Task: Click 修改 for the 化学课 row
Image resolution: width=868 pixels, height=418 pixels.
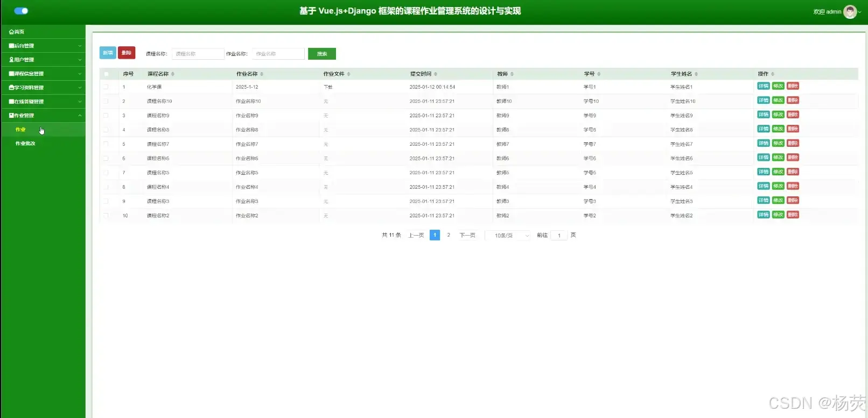Action: [778, 86]
